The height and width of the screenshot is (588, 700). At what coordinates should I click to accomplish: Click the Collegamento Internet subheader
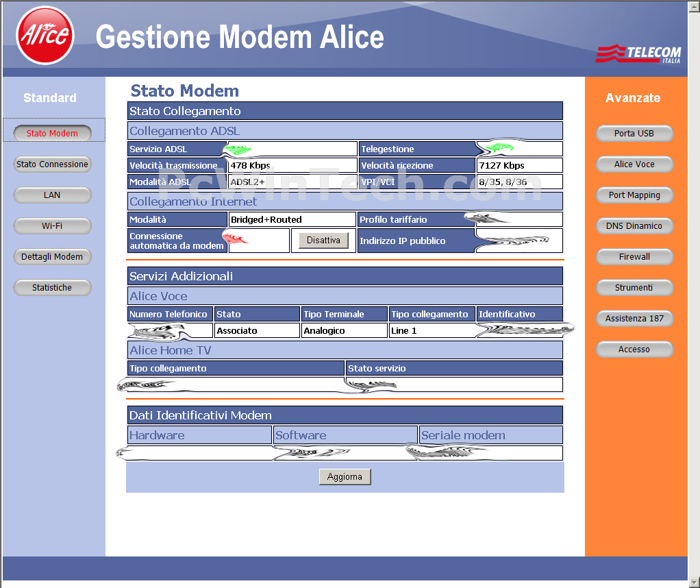(x=345, y=201)
